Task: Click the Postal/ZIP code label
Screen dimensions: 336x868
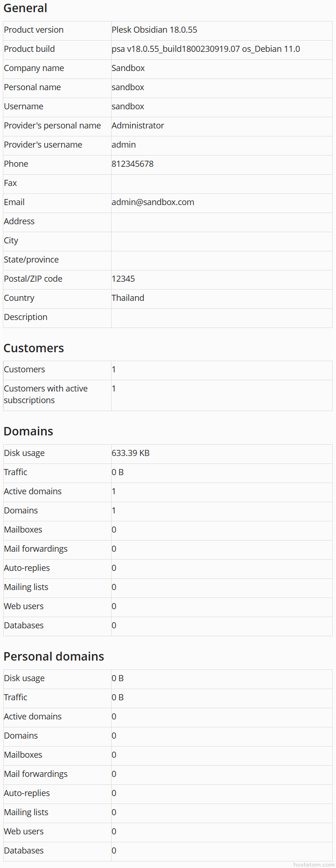Action: coord(33,279)
